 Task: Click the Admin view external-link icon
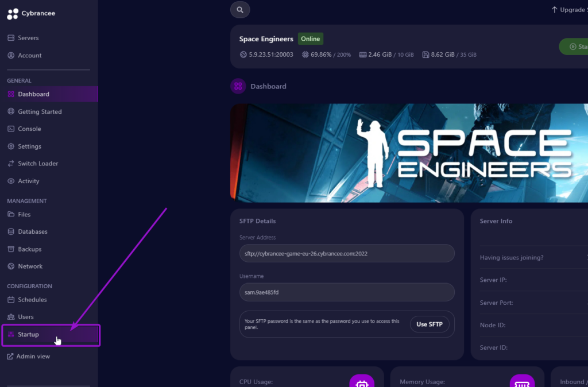point(10,357)
